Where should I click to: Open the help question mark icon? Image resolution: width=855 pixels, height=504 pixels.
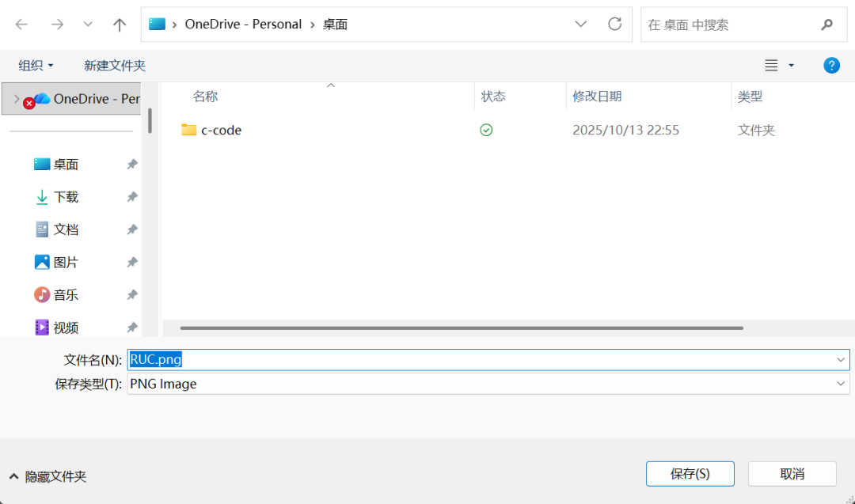coord(831,66)
